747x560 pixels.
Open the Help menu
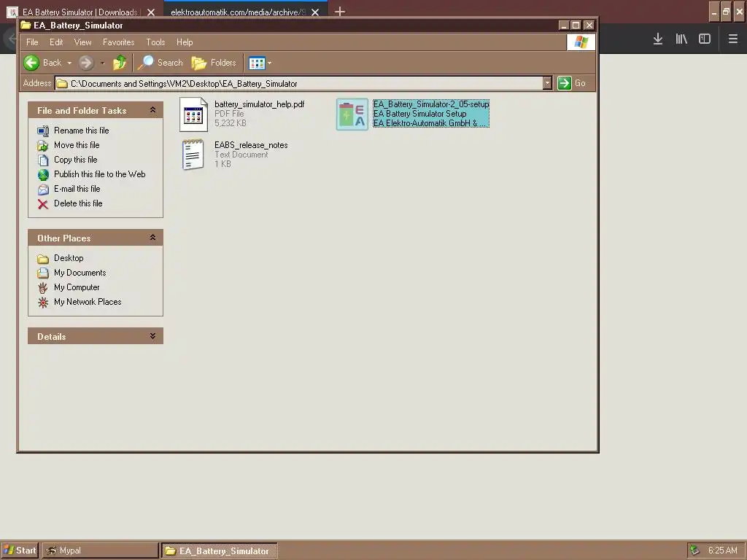[185, 42]
